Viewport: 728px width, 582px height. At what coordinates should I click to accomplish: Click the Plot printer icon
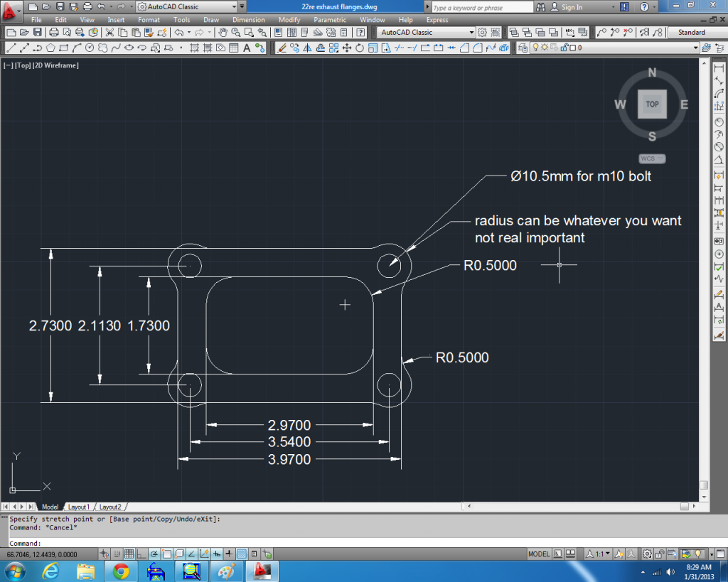tap(54, 33)
